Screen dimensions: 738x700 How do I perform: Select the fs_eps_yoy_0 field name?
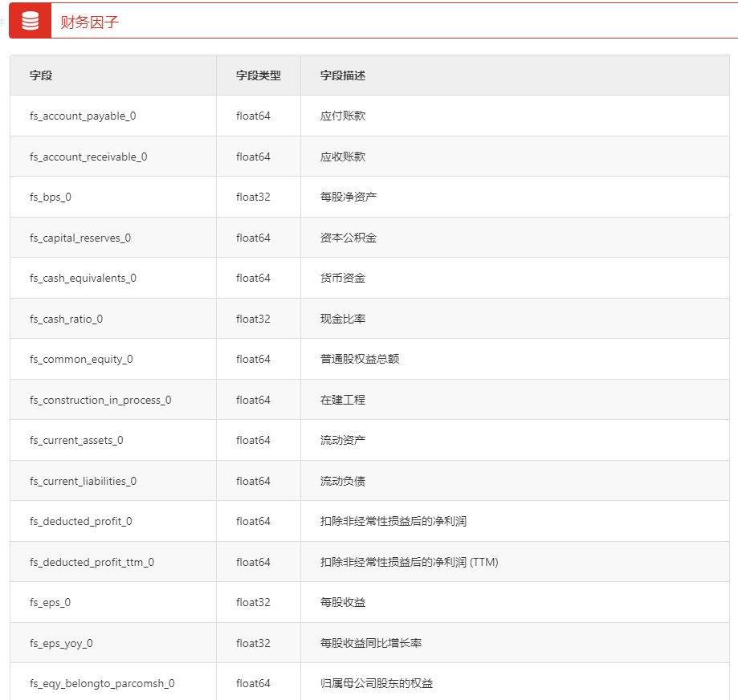(61, 643)
